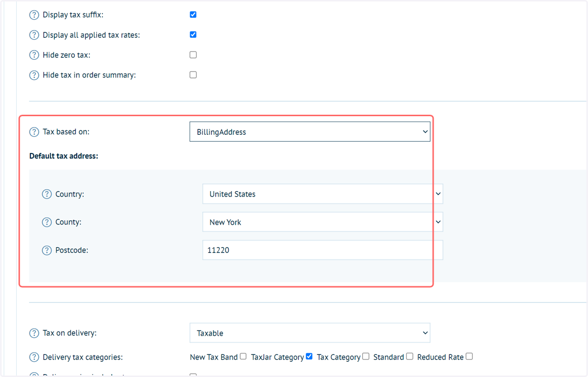
Task: Check the Reduced Rate checkbox
Action: (x=469, y=356)
